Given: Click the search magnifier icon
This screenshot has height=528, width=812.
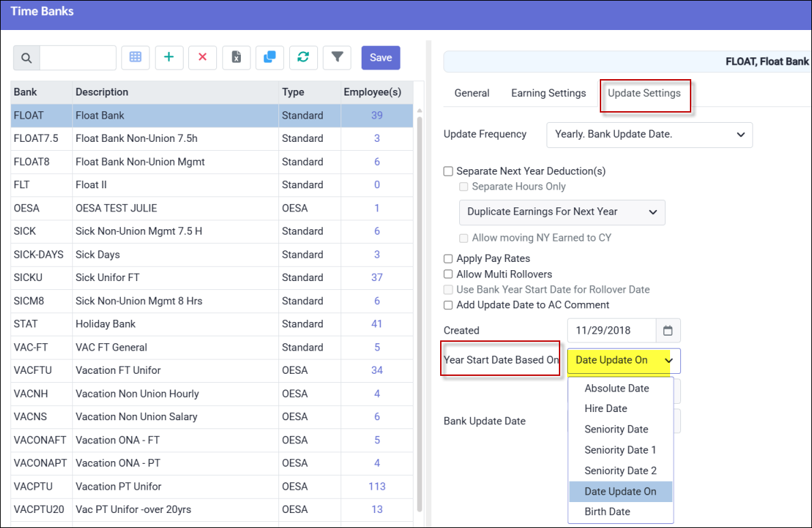Looking at the screenshot, I should pos(27,58).
